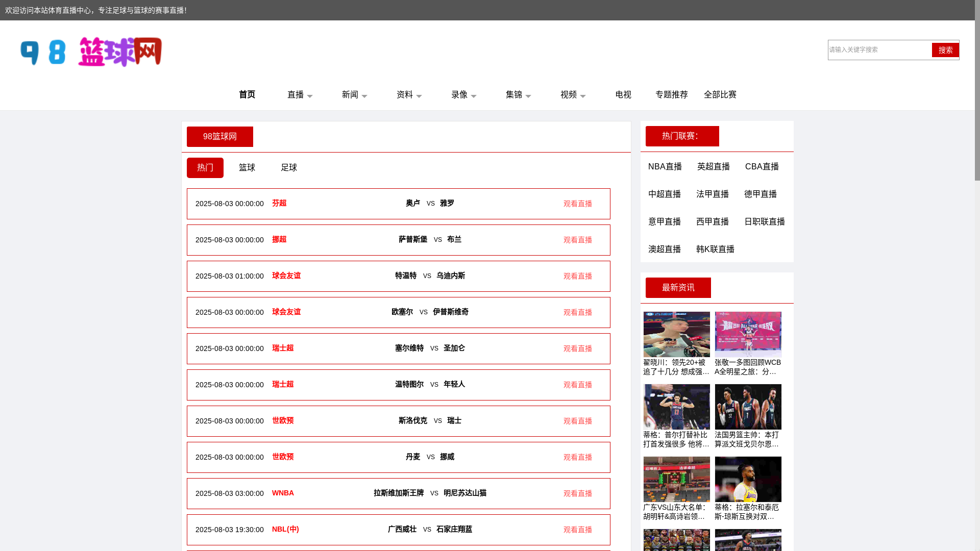Open NBA直播 league link
Image resolution: width=980 pixels, height=551 pixels.
[665, 167]
